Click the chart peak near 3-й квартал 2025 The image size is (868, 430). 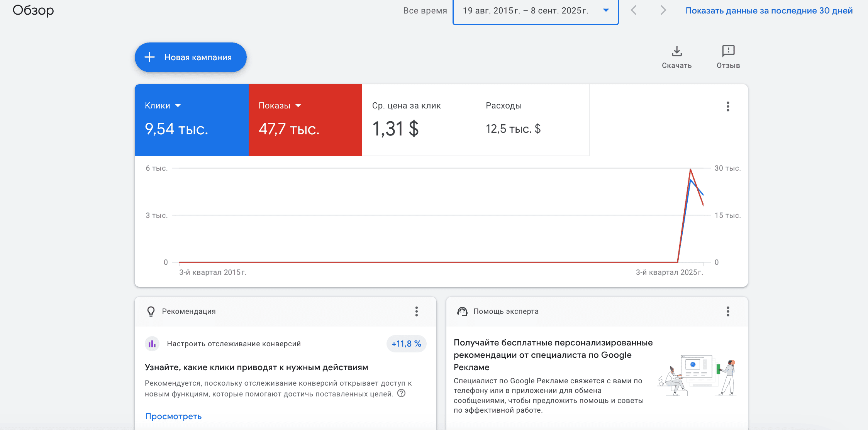tap(690, 169)
